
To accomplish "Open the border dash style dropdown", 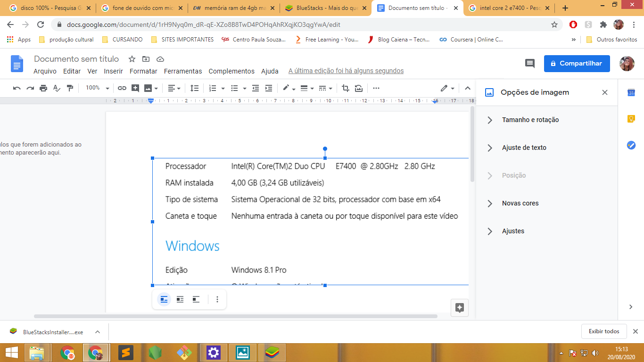I will point(325,88).
